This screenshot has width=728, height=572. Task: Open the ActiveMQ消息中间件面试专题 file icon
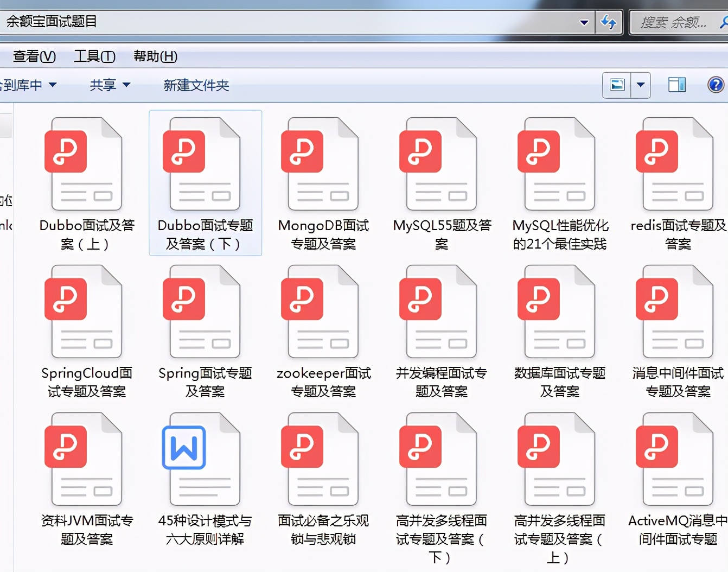(x=675, y=459)
